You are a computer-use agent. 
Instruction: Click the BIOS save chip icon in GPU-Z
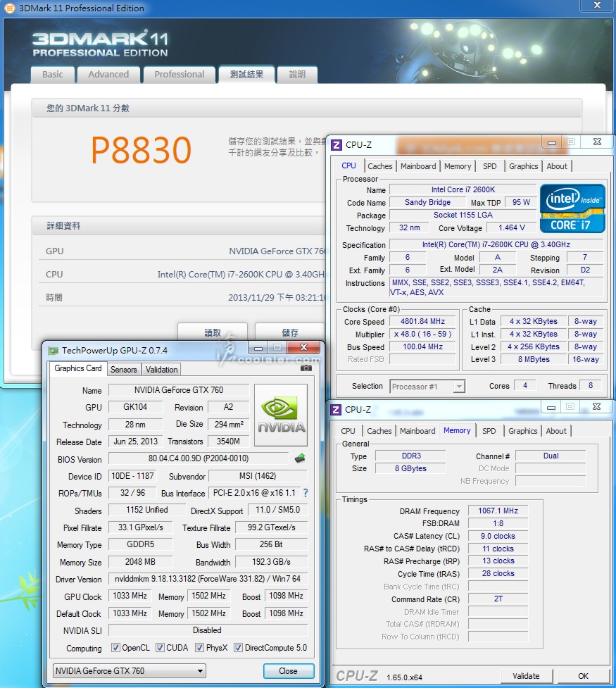point(300,458)
